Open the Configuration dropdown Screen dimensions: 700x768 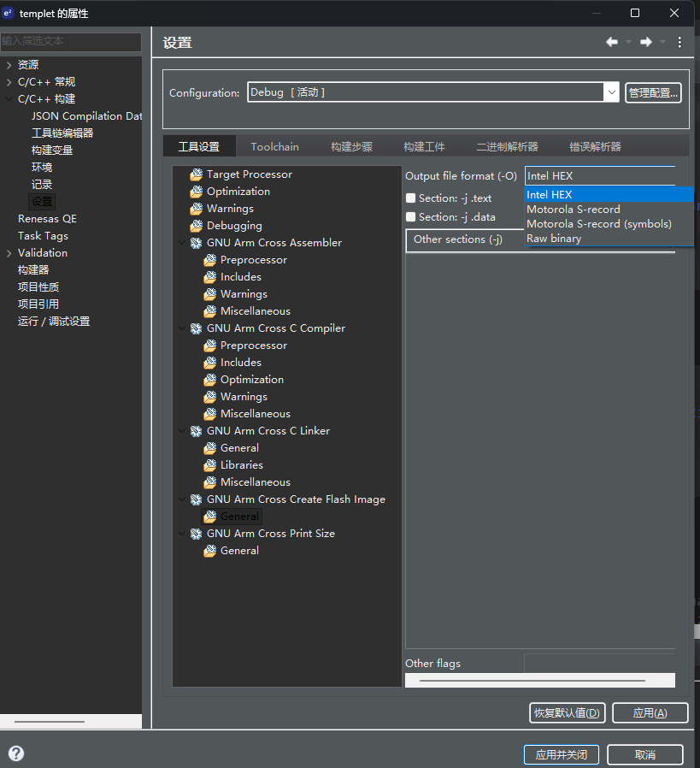[x=610, y=92]
